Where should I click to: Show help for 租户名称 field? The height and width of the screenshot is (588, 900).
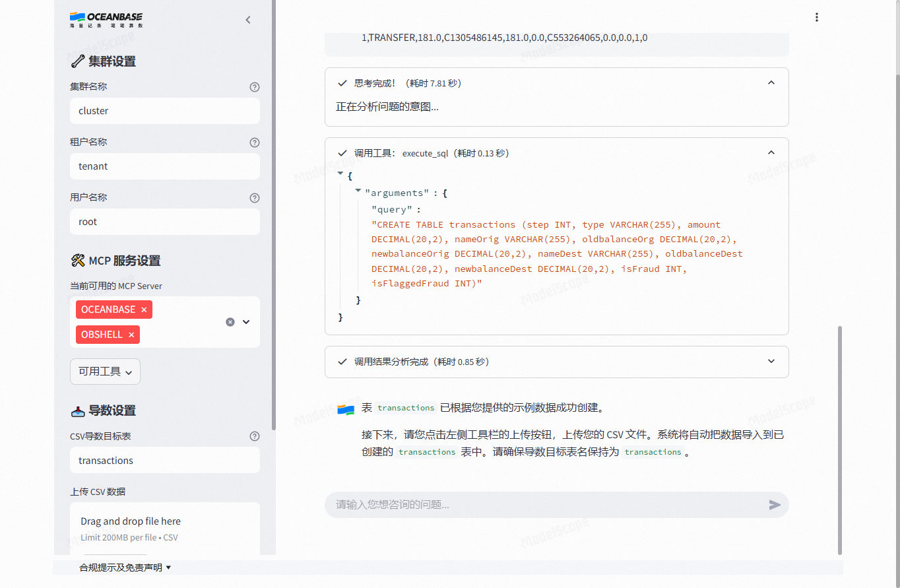point(255,143)
